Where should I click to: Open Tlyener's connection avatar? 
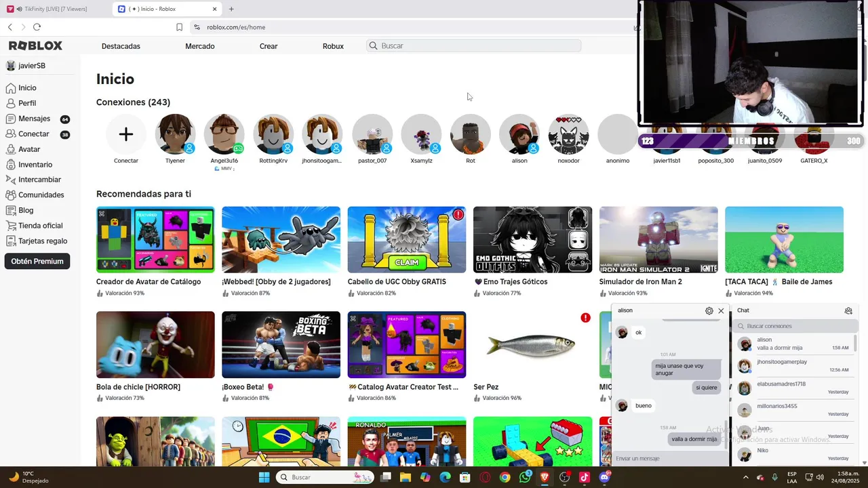(x=175, y=134)
